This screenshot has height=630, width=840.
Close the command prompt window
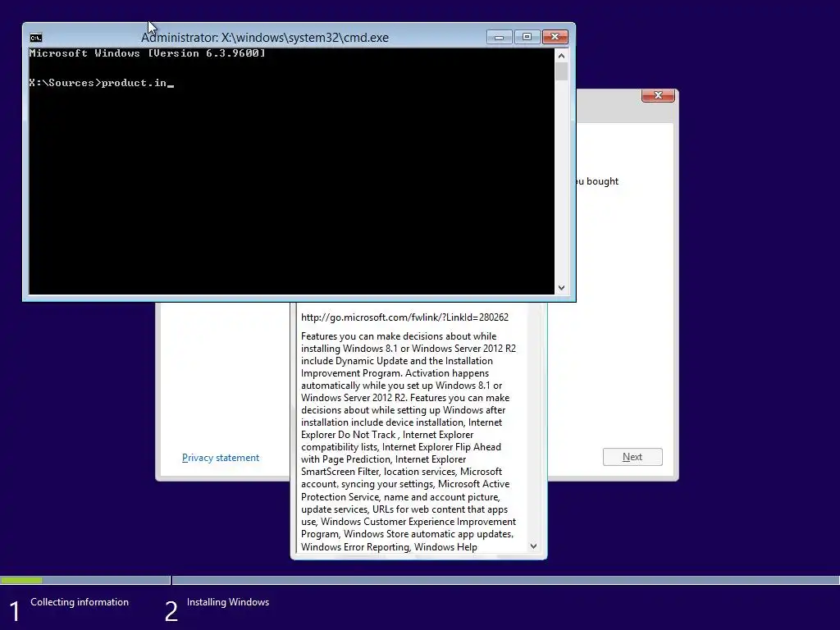[x=555, y=37]
